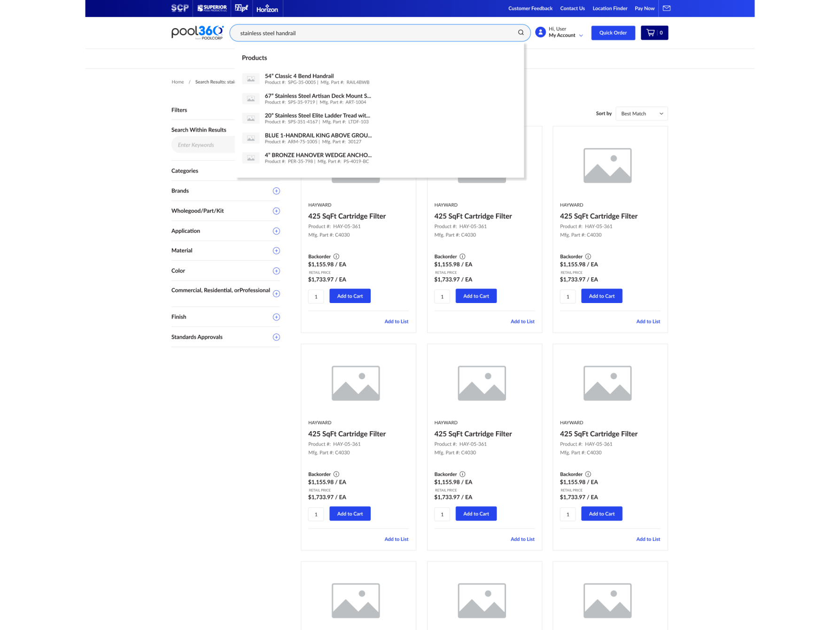Click the SCP brand logo
This screenshot has width=840, height=630.
(180, 8)
